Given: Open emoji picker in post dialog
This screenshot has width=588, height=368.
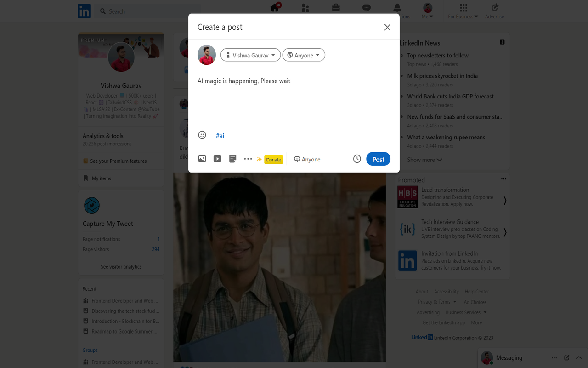Looking at the screenshot, I should [202, 135].
